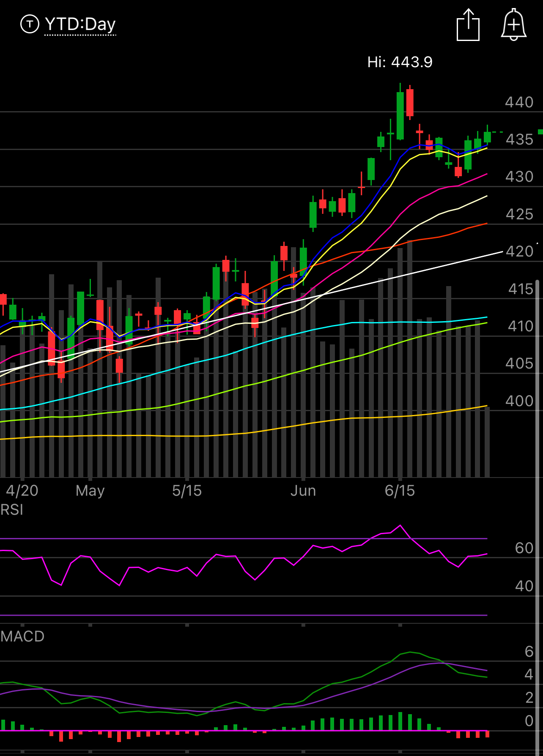Add a price alert with bell icon
Viewport: 543px width, 756px height.
tap(514, 25)
